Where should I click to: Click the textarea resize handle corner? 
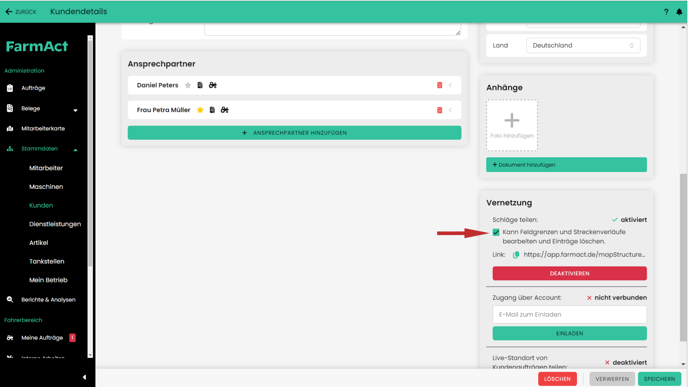tap(458, 32)
